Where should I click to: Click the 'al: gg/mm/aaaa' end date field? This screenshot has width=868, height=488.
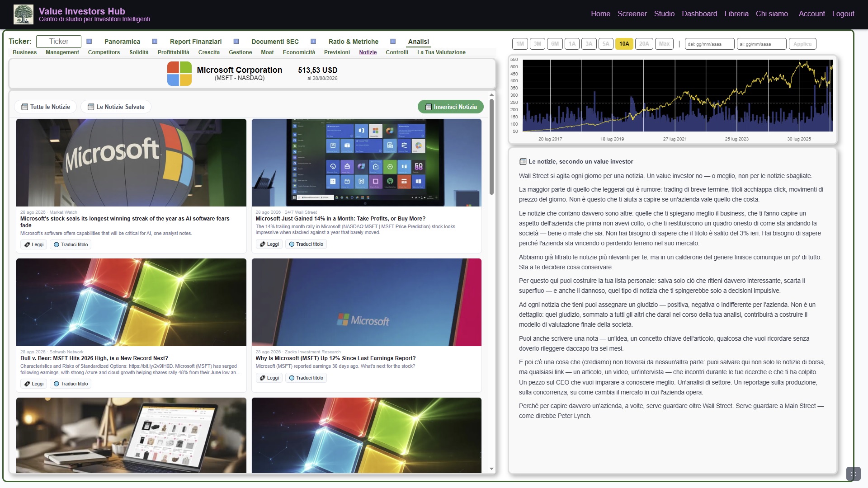(x=761, y=44)
